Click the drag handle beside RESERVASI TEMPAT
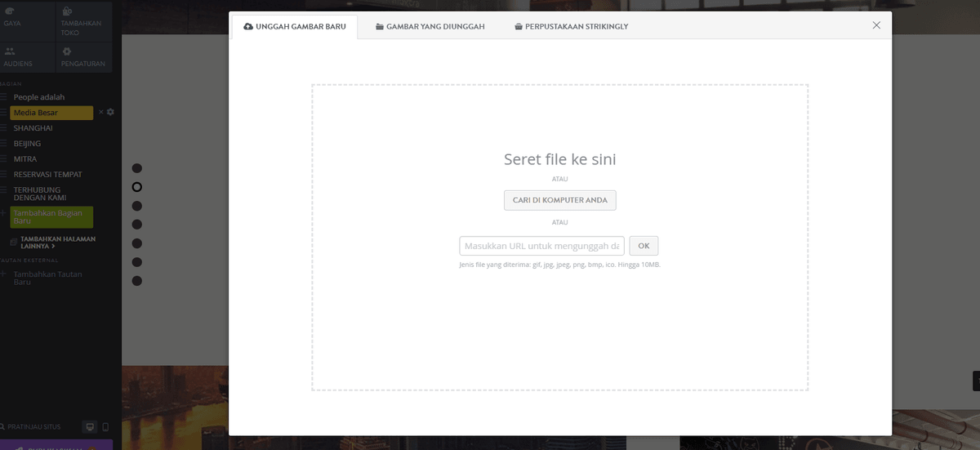This screenshot has height=450, width=980. point(4,175)
